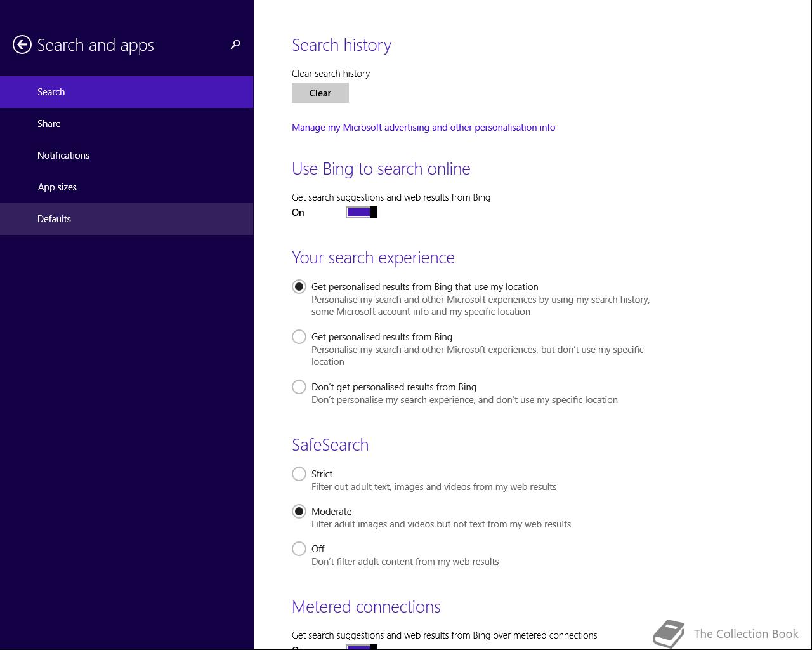Click the Metered connections heading

[x=366, y=607]
